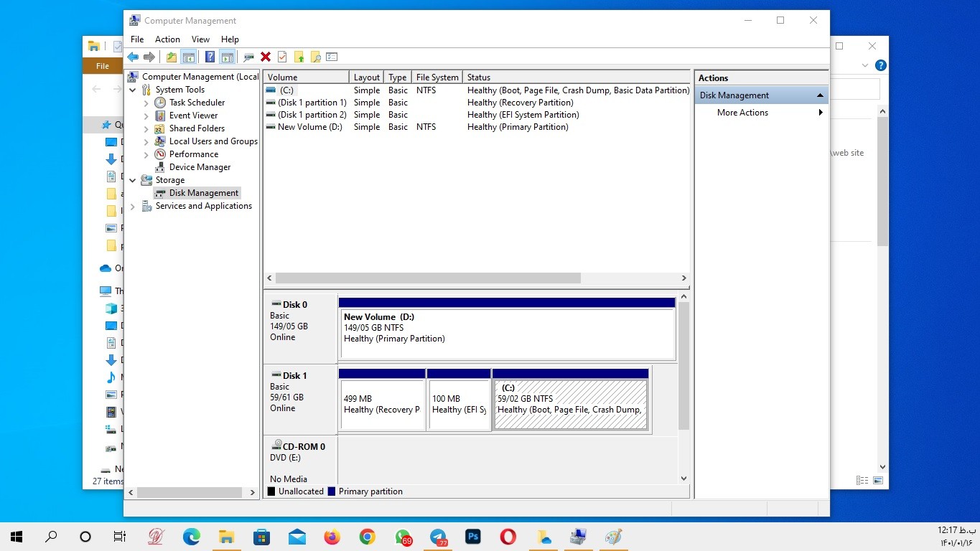Click the Up One Level folder icon
Viewport: 980px width, 551px height.
coord(171,57)
